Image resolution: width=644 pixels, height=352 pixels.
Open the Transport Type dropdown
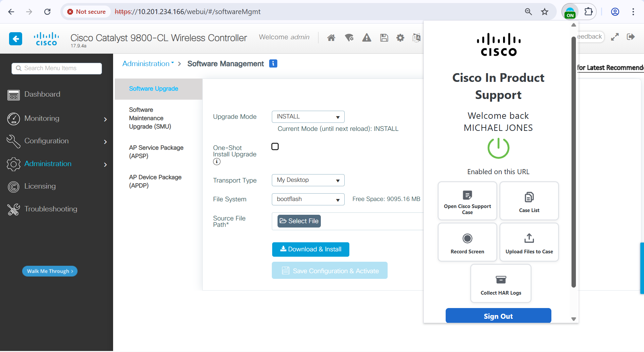click(x=308, y=180)
